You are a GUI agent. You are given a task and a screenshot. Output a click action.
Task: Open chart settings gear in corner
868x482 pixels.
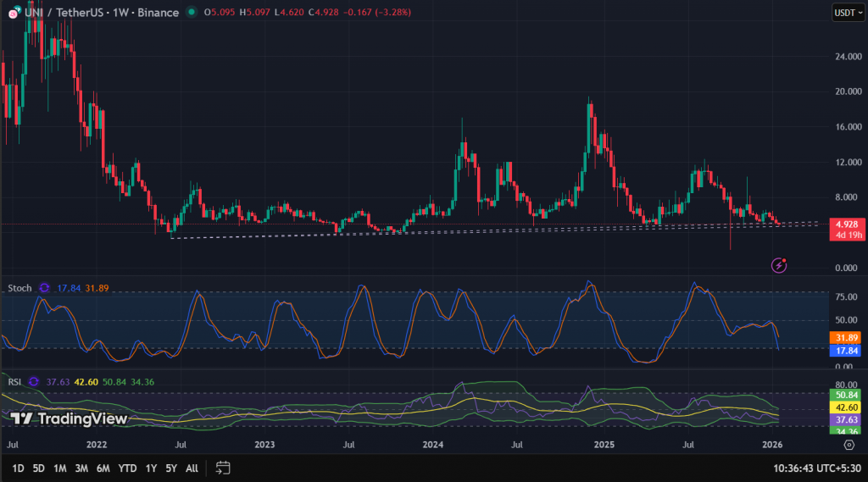point(848,443)
